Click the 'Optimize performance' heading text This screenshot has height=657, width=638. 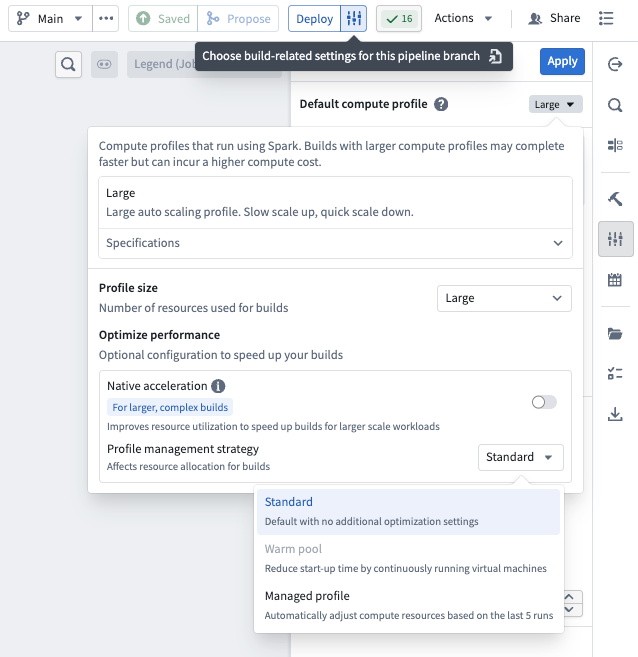point(159,335)
